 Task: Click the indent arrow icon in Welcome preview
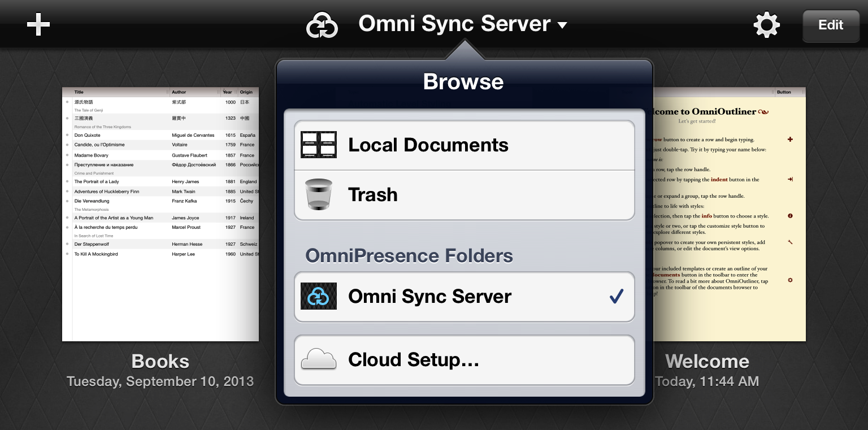click(790, 179)
